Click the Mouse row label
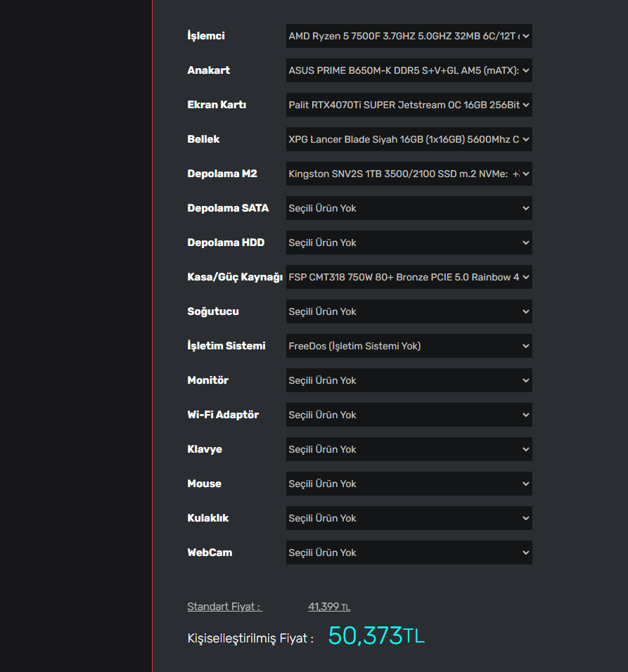 pos(205,484)
